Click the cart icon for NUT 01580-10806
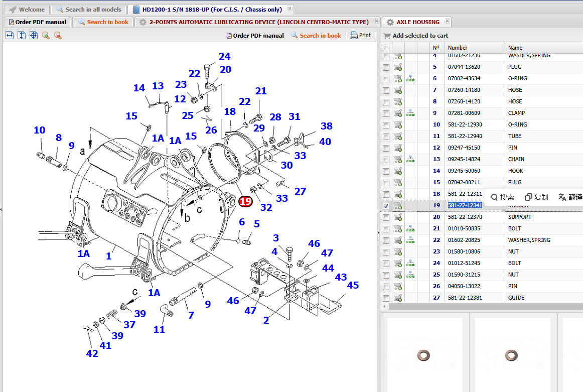This screenshot has height=392, width=583. pyautogui.click(x=398, y=251)
